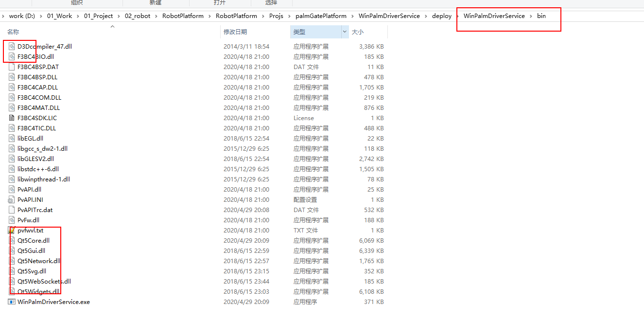Click the F3BC4MAT.DLL file icon
Image resolution: width=644 pixels, height=321 pixels.
tap(12, 107)
